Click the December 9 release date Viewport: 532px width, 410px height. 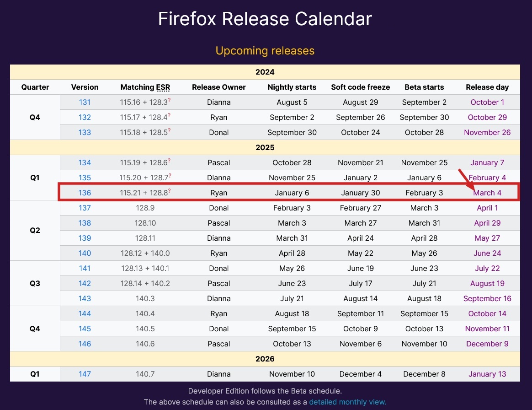pos(487,344)
